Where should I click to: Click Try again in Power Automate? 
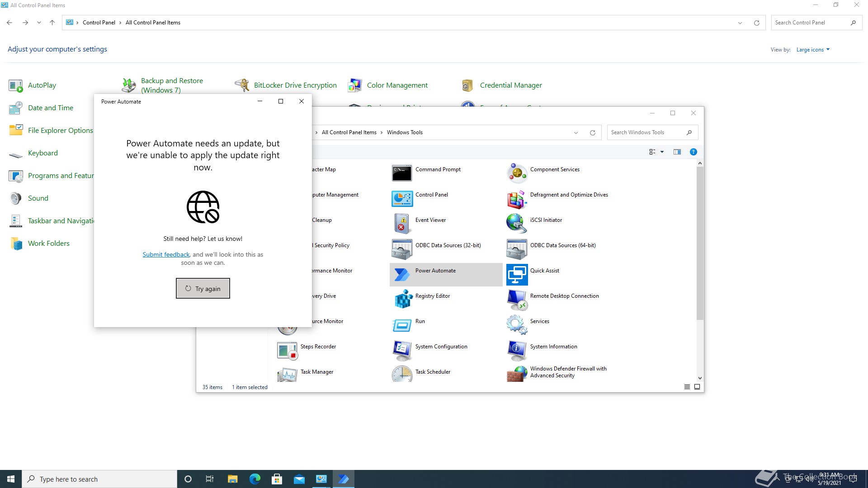203,288
